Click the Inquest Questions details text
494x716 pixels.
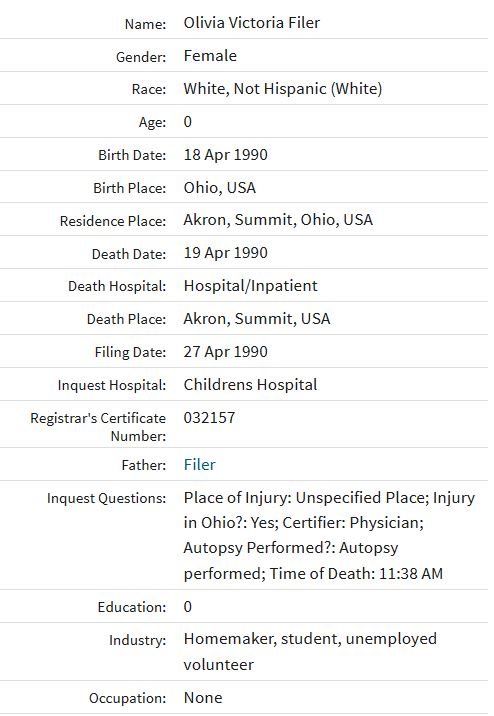[329, 535]
